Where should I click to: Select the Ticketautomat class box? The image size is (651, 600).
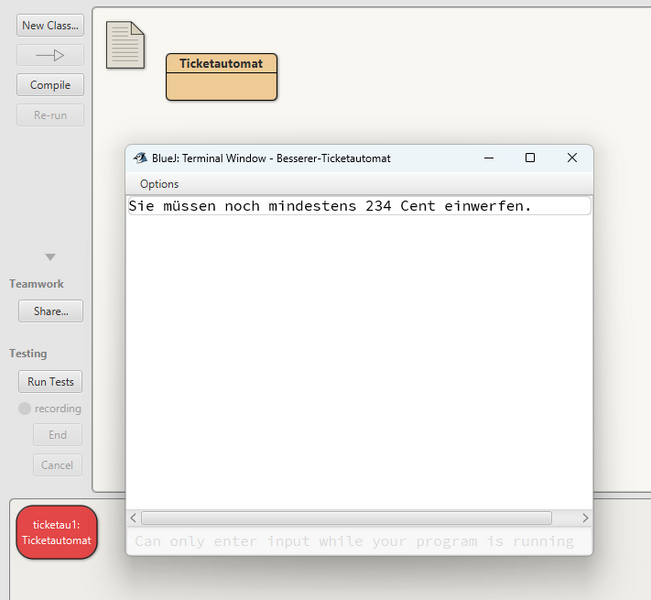221,77
